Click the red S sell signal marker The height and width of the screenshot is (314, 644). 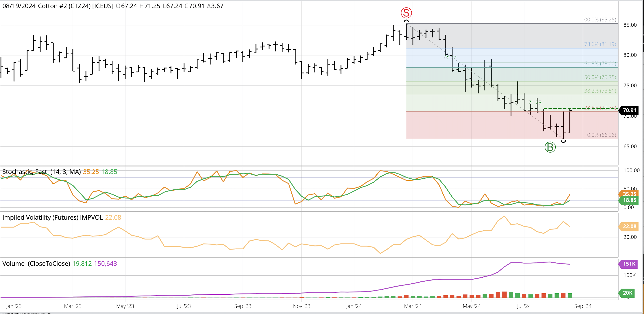point(406,13)
